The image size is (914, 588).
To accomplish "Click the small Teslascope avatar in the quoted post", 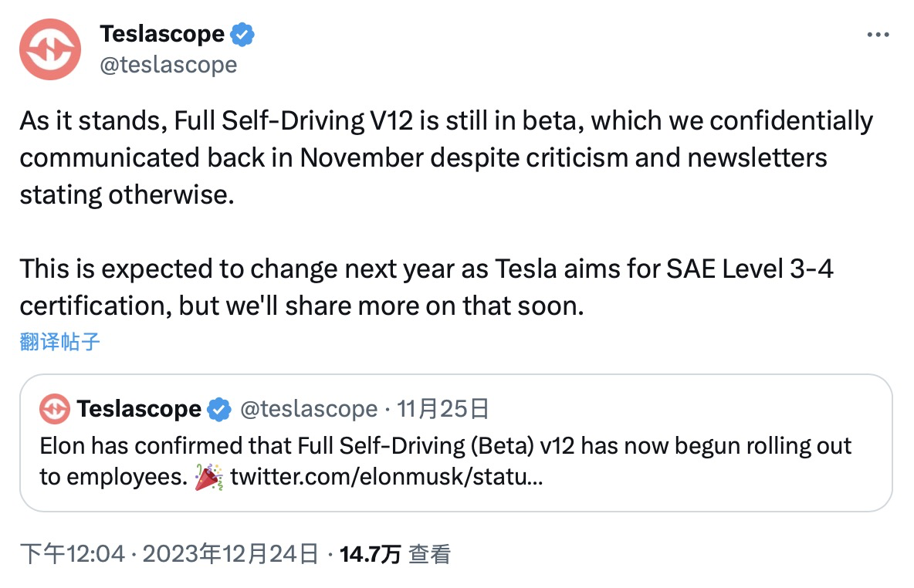I will point(55,409).
